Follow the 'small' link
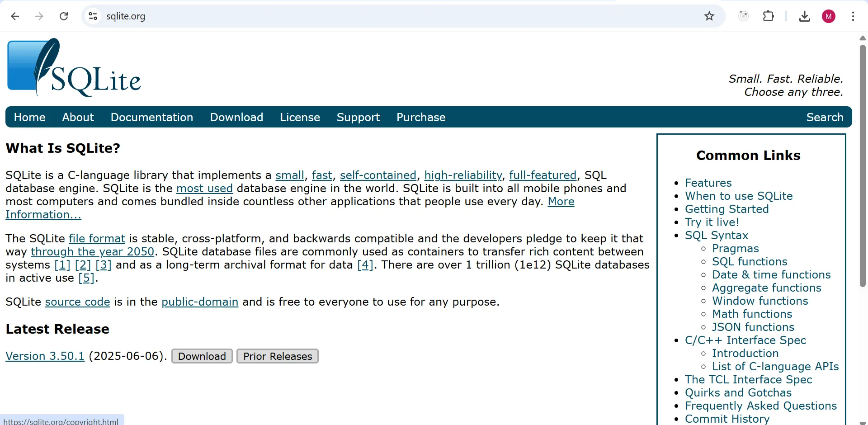868x425 pixels. click(x=290, y=175)
